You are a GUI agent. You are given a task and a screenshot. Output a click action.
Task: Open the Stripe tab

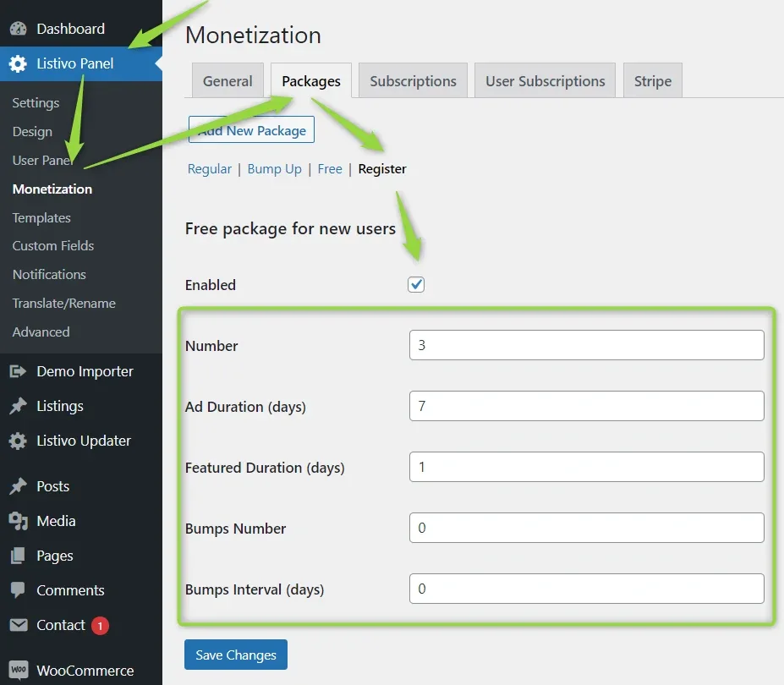point(653,80)
